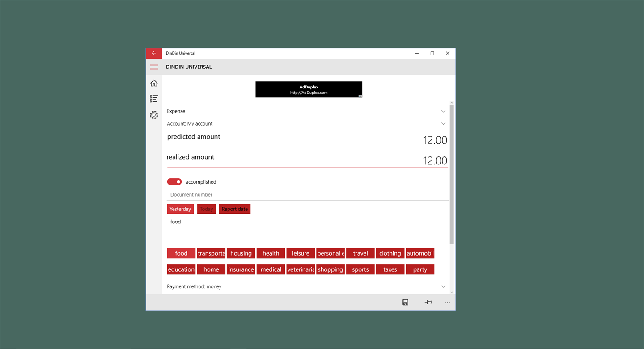Click the AdDuplex ad banner
The width and height of the screenshot is (644, 349).
click(309, 89)
